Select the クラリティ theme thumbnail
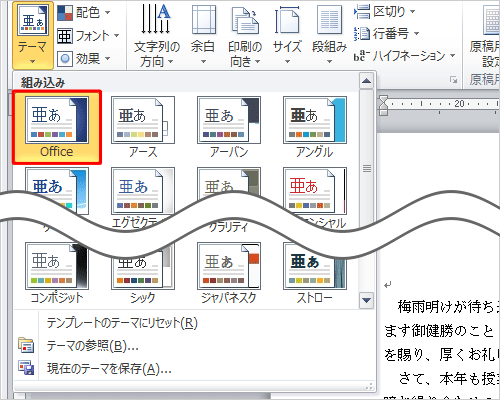500x400 pixels. (x=229, y=182)
